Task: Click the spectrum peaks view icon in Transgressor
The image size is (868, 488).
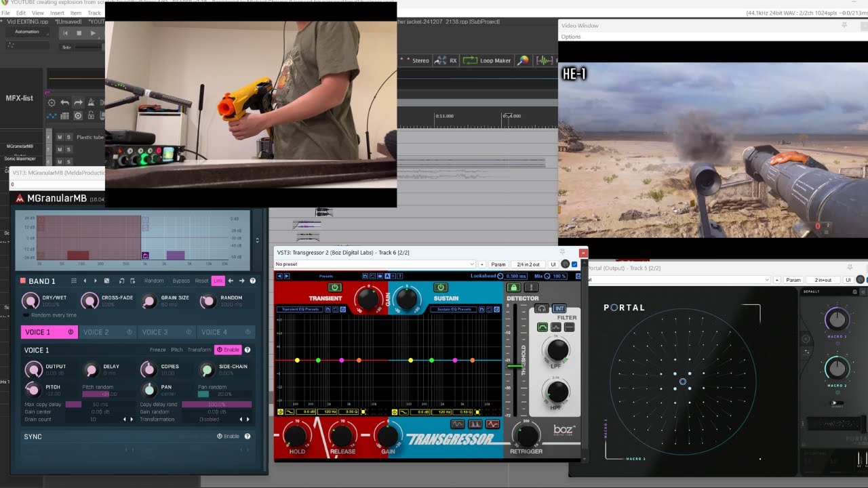Action: [475, 424]
